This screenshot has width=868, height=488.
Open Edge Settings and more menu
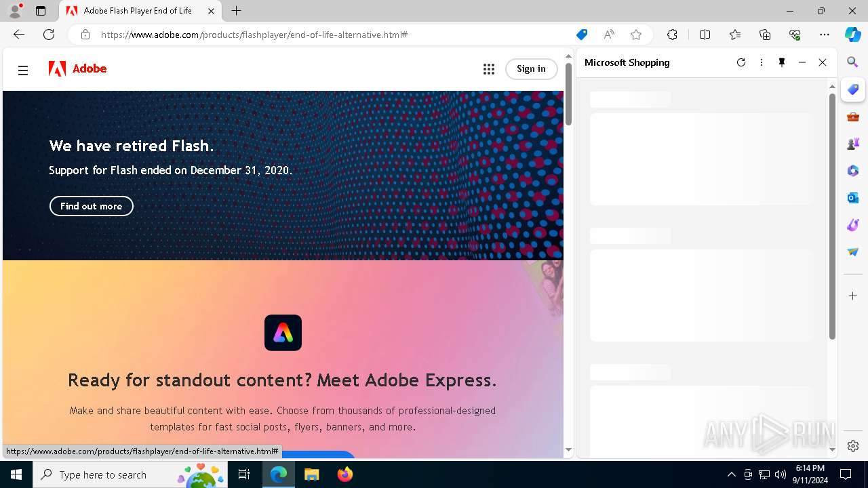825,35
